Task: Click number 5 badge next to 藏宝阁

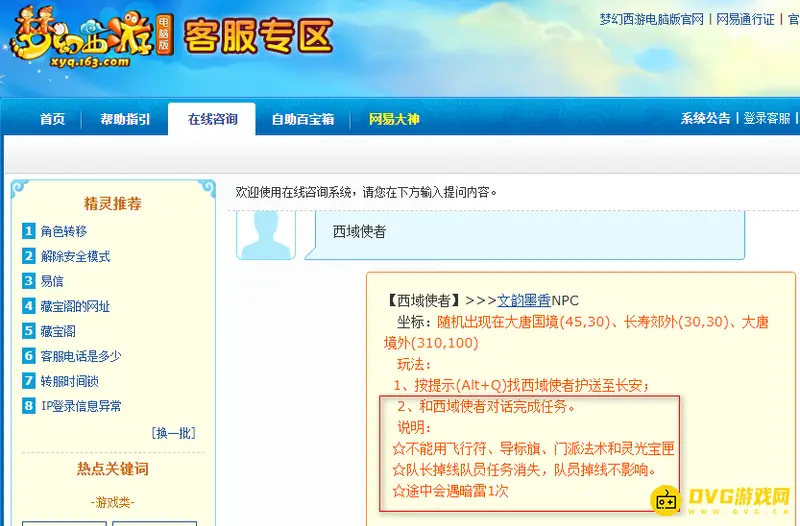Action: tap(29, 331)
